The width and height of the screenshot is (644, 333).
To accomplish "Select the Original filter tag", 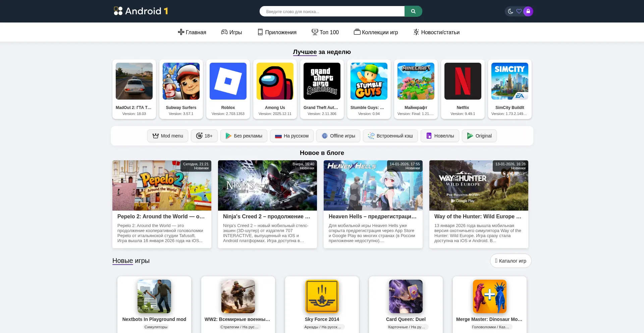I will [x=479, y=136].
